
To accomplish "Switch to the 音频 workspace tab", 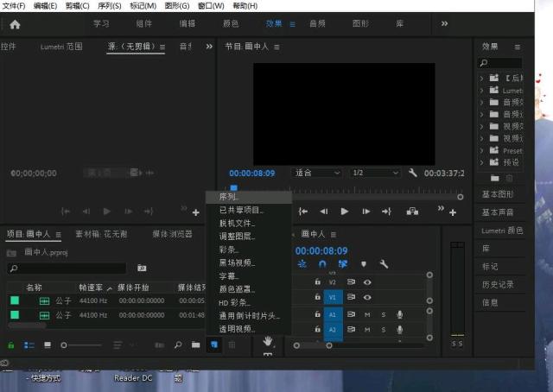I will click(317, 23).
